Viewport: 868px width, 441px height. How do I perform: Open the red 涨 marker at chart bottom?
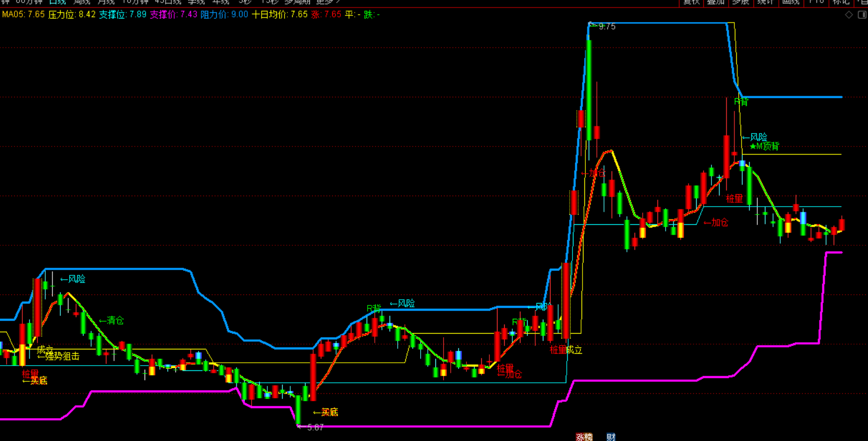(580, 437)
